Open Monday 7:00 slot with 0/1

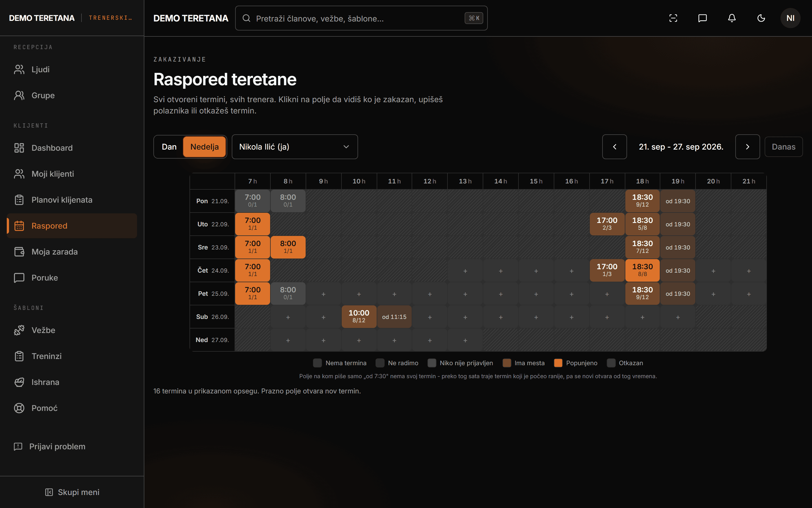click(x=252, y=201)
